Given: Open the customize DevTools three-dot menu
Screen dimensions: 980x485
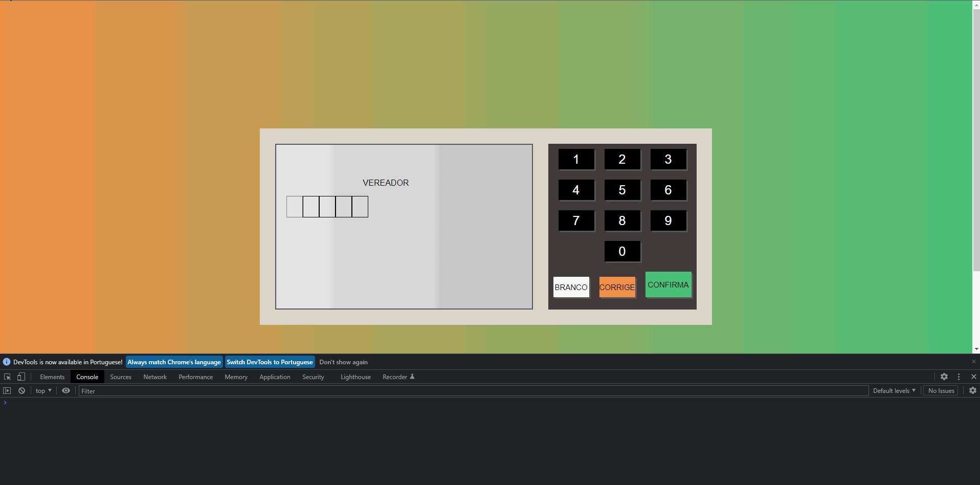Looking at the screenshot, I should 959,377.
